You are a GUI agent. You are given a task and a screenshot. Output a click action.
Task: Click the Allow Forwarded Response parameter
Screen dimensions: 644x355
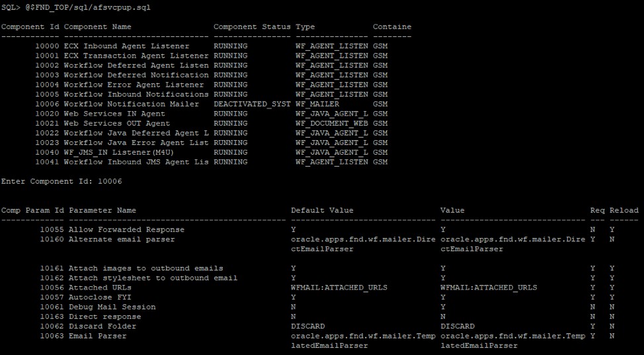[126, 229]
